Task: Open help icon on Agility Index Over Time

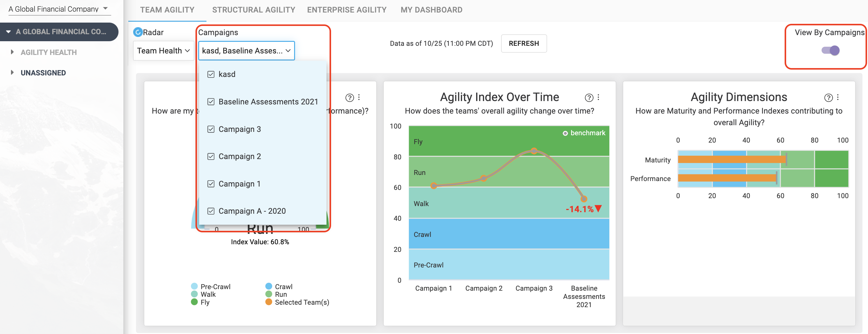Action: 589,98
